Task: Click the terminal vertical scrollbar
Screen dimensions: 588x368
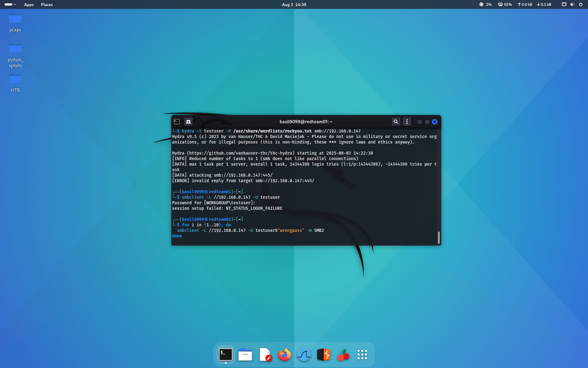Action: [439, 238]
